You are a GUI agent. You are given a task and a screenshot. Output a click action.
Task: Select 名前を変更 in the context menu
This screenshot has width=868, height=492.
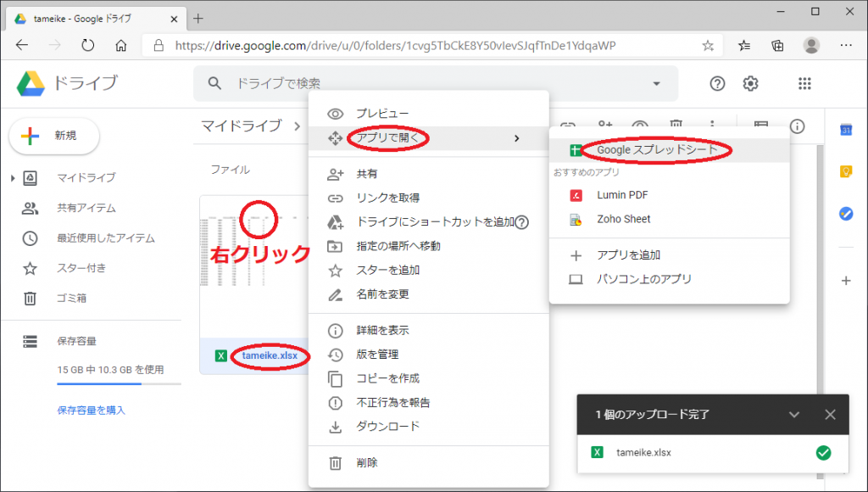tap(382, 294)
